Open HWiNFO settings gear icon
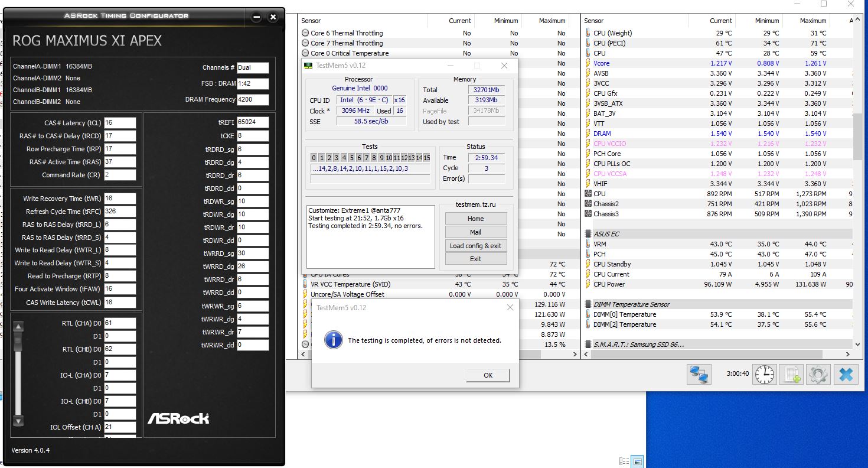Viewport: 868px width, 468px height. pyautogui.click(x=818, y=375)
